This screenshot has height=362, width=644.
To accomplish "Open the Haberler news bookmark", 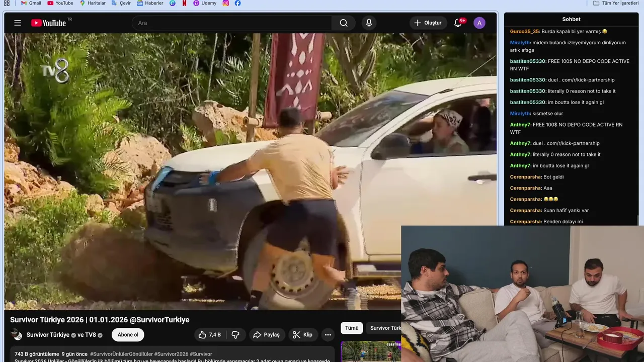I will pos(150,3).
